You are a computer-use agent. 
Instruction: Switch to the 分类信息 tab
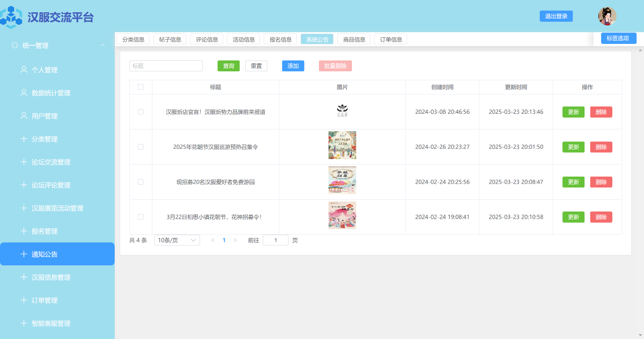(x=133, y=39)
